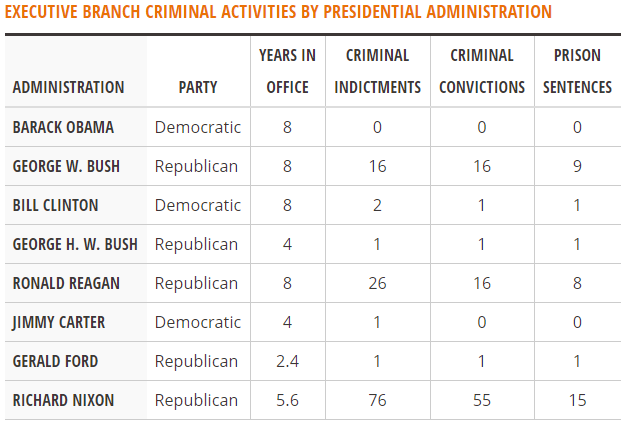Click the Criminal Indictments column header
Image resolution: width=622 pixels, height=426 pixels.
pyautogui.click(x=378, y=71)
